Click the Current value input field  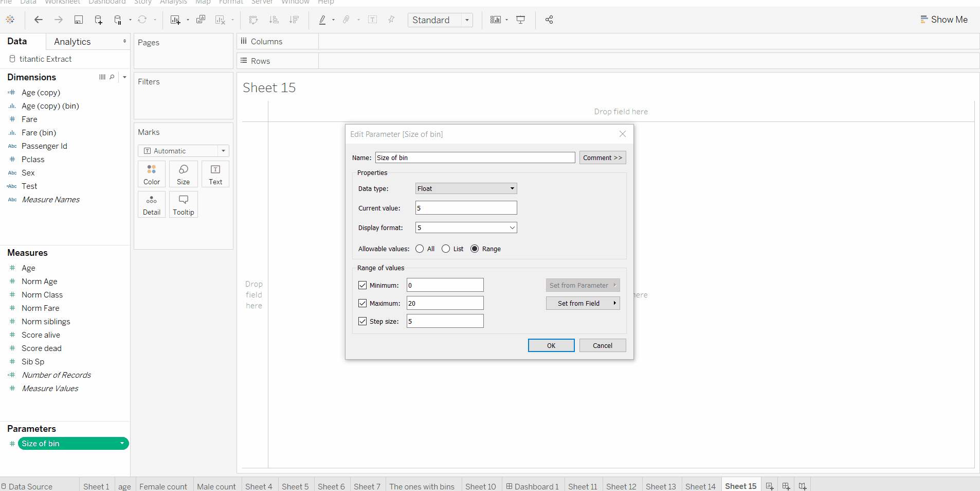[x=466, y=208]
